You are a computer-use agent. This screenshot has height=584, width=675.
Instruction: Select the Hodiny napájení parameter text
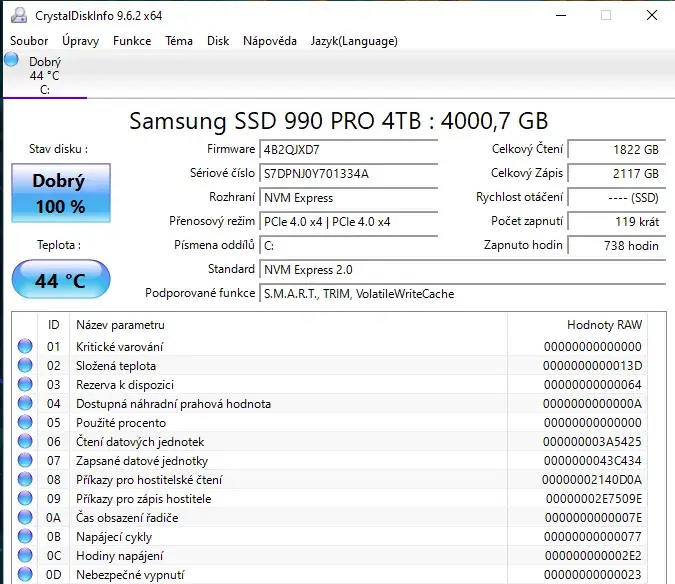click(120, 556)
